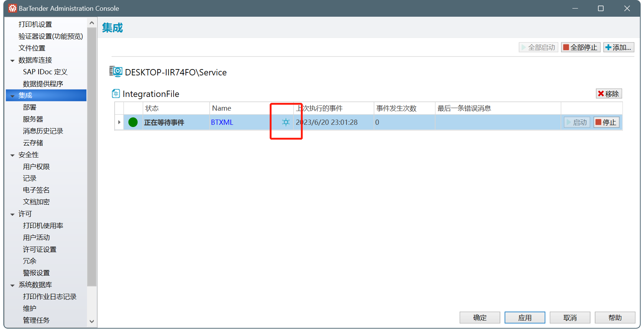Open 打印机使用率 page
The height and width of the screenshot is (332, 644).
point(43,225)
